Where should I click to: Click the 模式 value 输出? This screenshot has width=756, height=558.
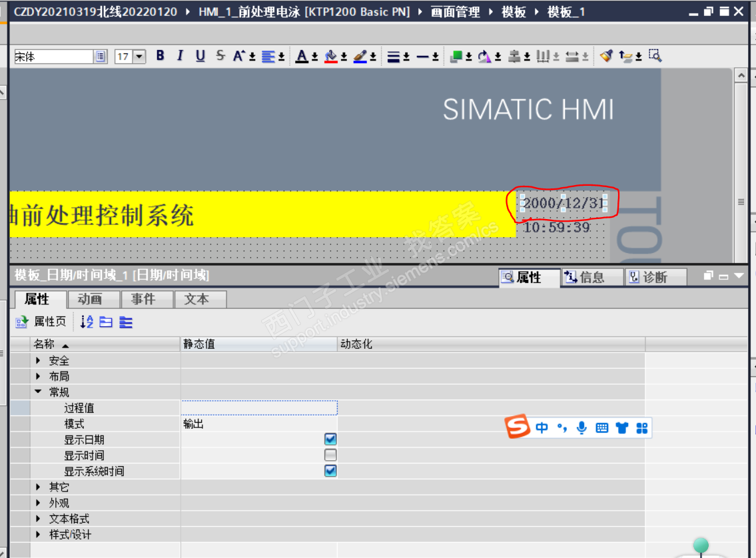(259, 423)
